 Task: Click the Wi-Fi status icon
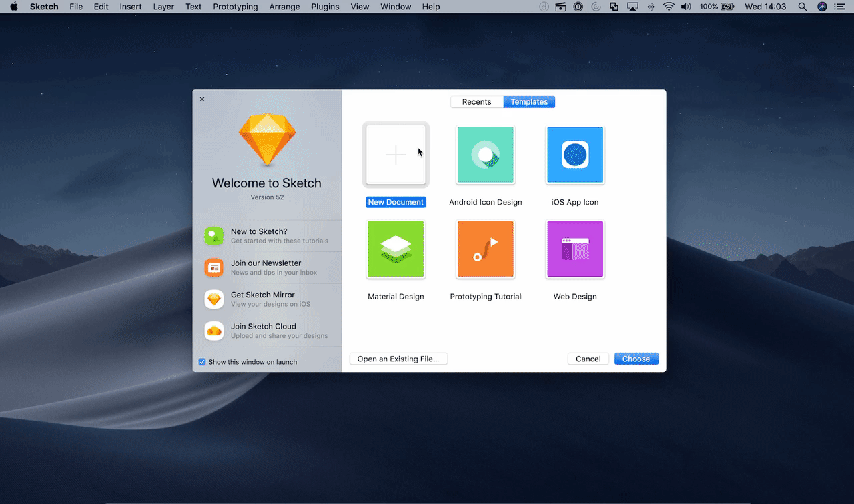[x=669, y=7]
